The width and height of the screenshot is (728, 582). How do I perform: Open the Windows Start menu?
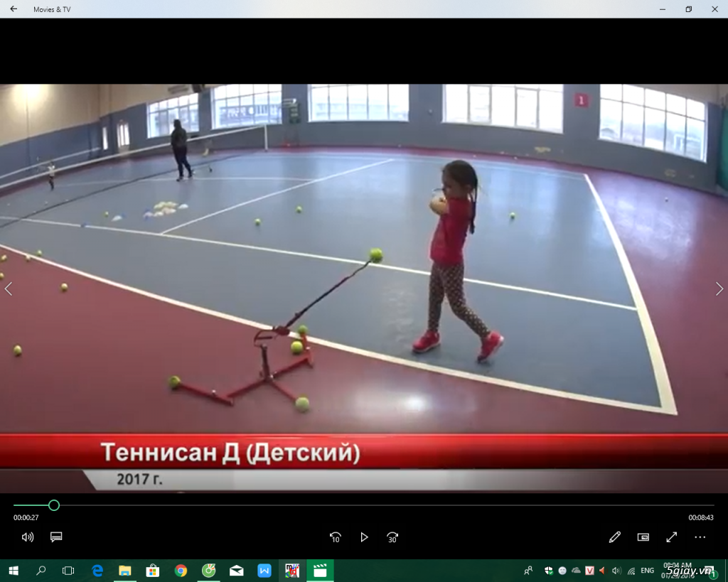coord(14,571)
